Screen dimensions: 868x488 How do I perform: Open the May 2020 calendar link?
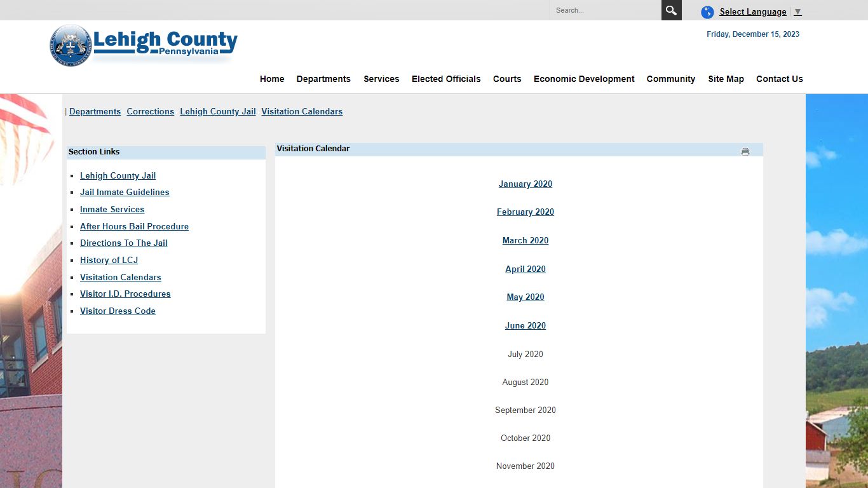click(526, 297)
